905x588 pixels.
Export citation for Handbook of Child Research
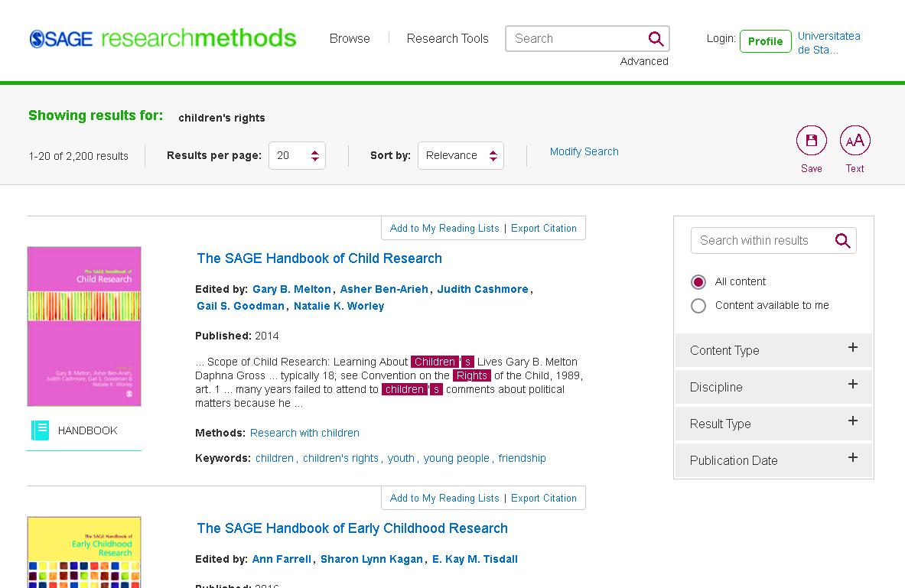pos(544,228)
